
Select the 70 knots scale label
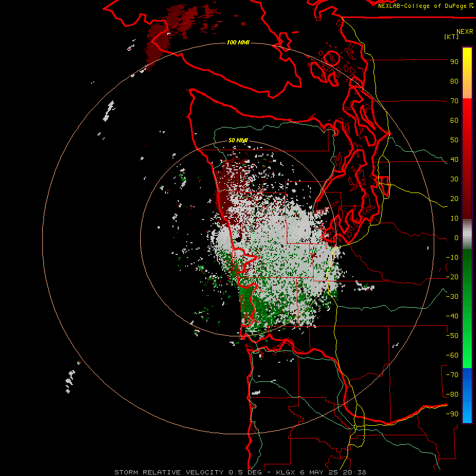pos(454,101)
